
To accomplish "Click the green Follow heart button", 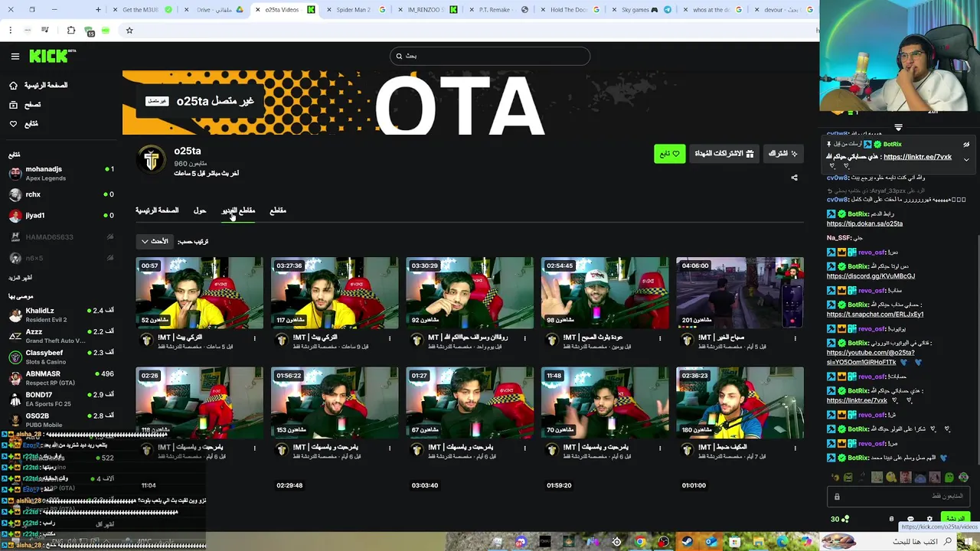I will pyautogui.click(x=670, y=154).
